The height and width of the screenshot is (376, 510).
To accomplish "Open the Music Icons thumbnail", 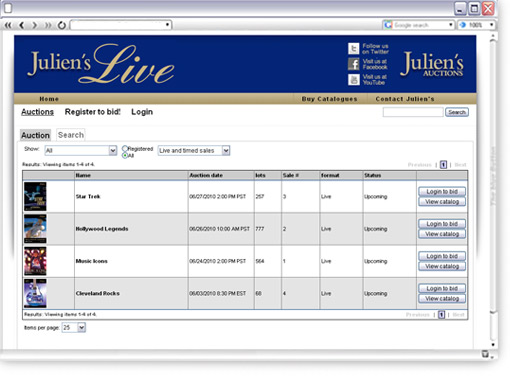I will tap(35, 261).
